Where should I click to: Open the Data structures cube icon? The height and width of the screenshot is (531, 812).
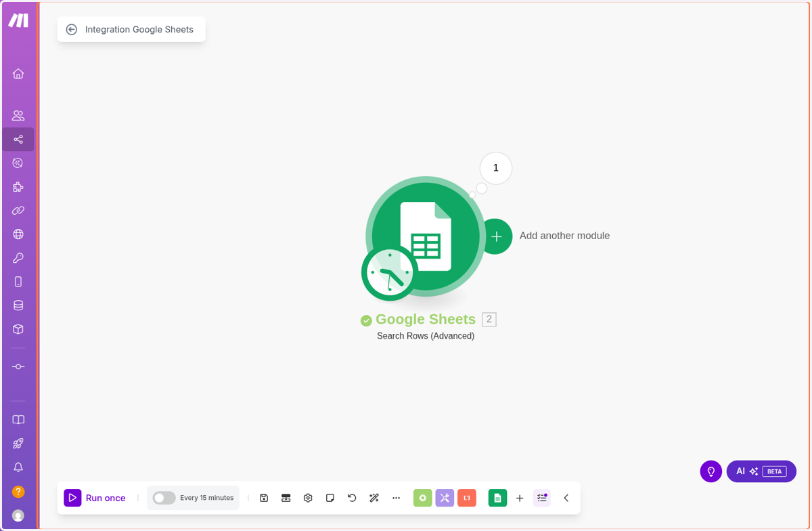tap(18, 328)
